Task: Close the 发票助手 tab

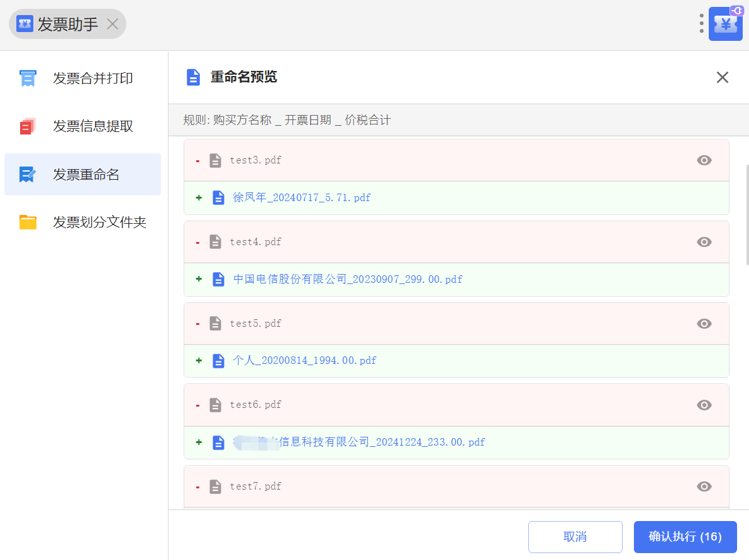Action: (x=113, y=25)
